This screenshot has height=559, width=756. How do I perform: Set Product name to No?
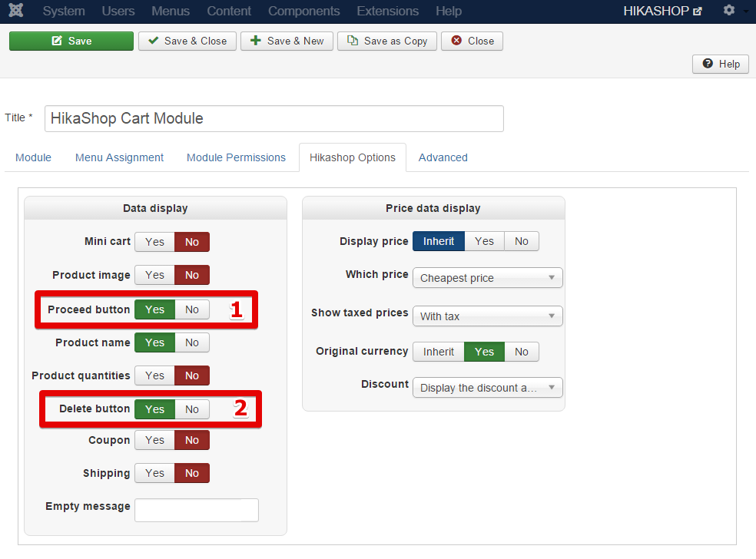pyautogui.click(x=192, y=342)
